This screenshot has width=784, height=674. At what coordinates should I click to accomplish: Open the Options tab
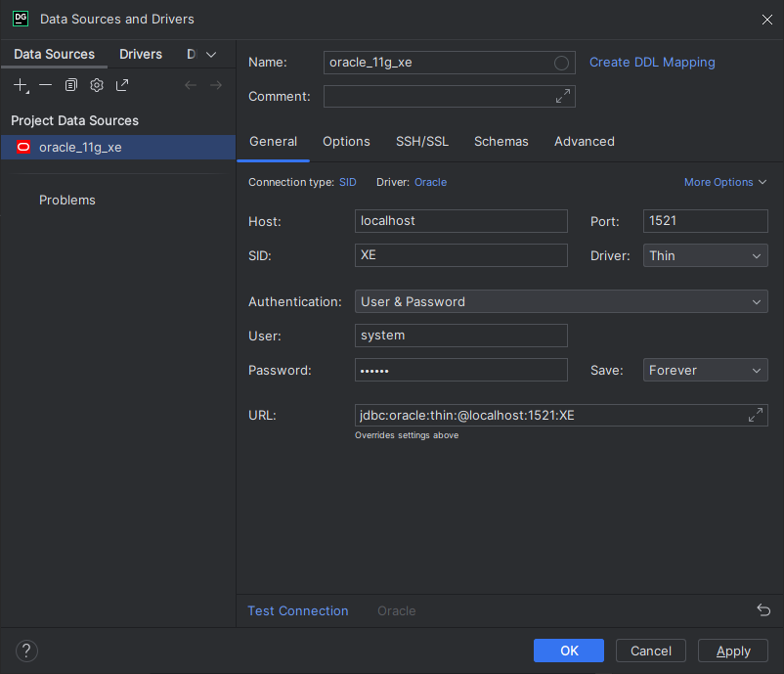pyautogui.click(x=346, y=142)
